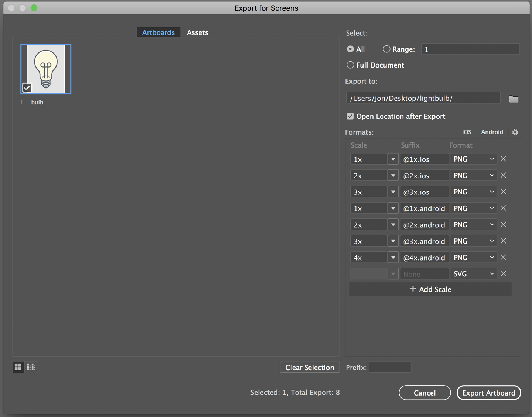Uncheck Open Location after Export
This screenshot has height=417, width=532.
[350, 116]
